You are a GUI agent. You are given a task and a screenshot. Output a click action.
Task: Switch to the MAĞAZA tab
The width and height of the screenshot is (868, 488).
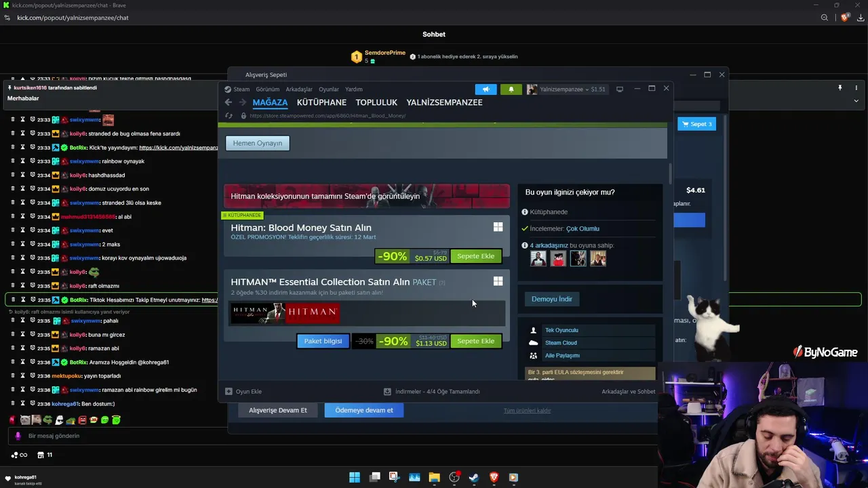tap(270, 102)
